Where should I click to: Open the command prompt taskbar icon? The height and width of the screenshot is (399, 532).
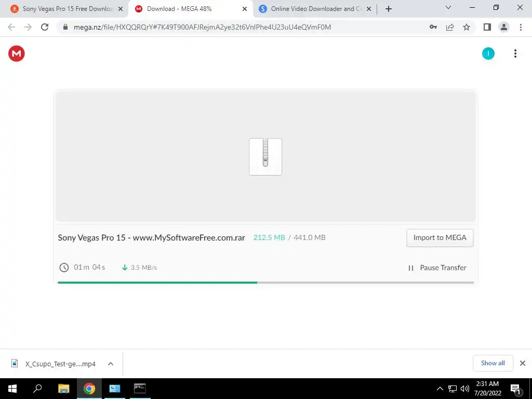[140, 389]
